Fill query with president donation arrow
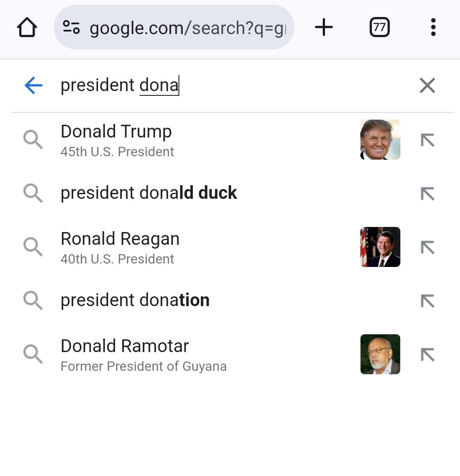Viewport: 460px width, 476px height. [x=428, y=301]
